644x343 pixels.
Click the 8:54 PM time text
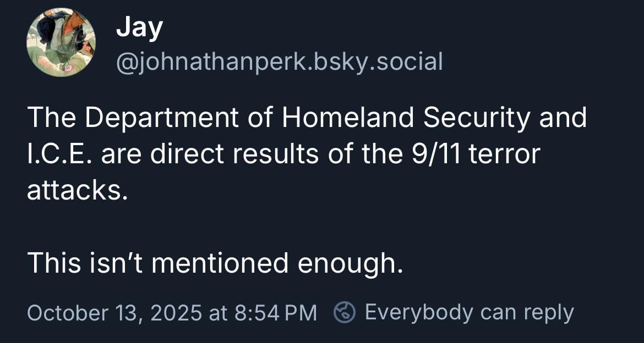(x=276, y=313)
